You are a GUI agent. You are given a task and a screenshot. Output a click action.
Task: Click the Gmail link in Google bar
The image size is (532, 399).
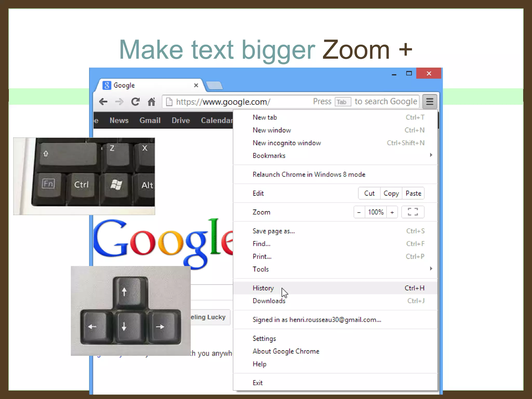click(x=150, y=120)
